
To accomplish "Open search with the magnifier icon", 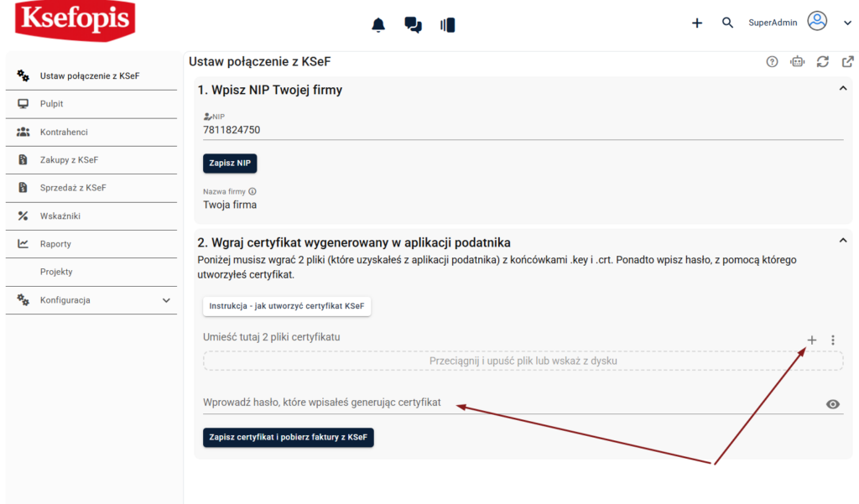I will click(x=727, y=23).
